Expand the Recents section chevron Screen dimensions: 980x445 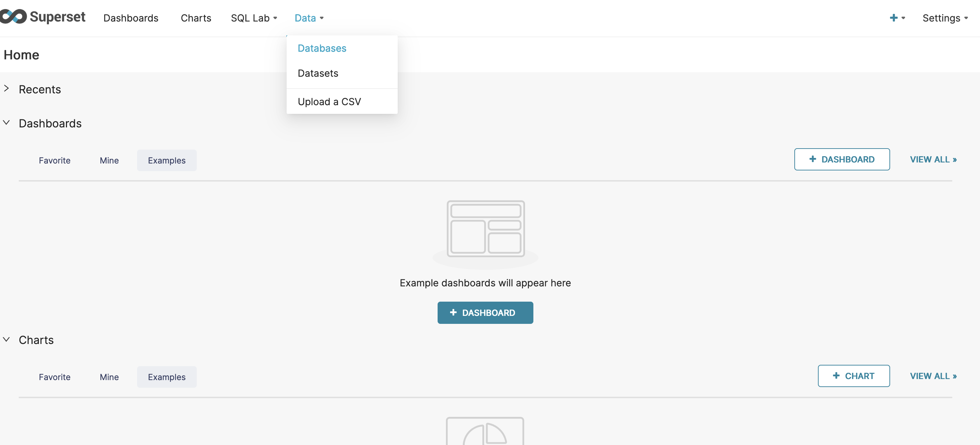(x=7, y=89)
